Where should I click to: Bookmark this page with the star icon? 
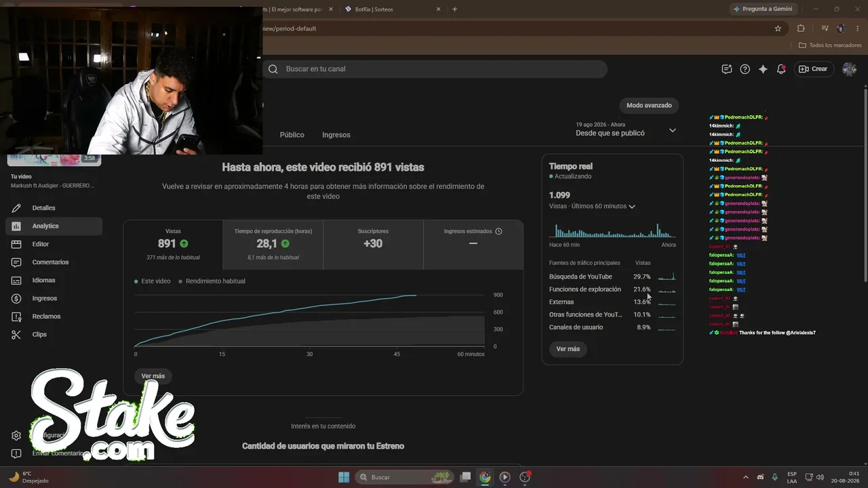778,28
